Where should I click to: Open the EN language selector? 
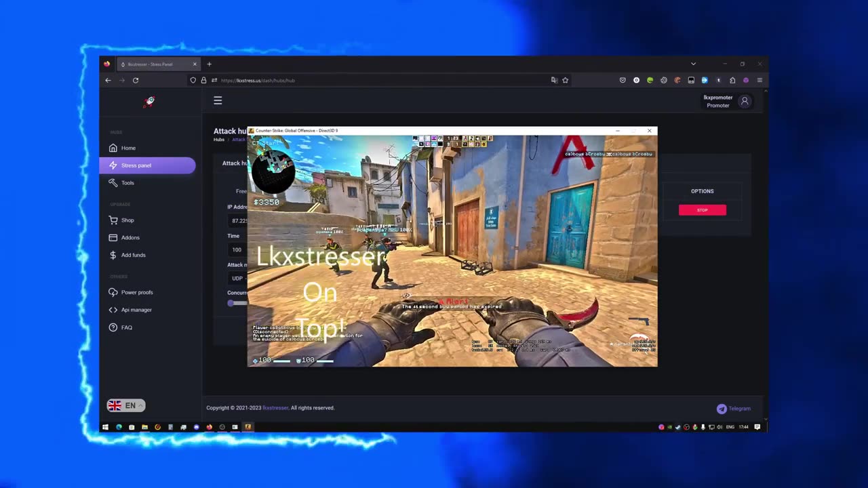click(x=125, y=405)
